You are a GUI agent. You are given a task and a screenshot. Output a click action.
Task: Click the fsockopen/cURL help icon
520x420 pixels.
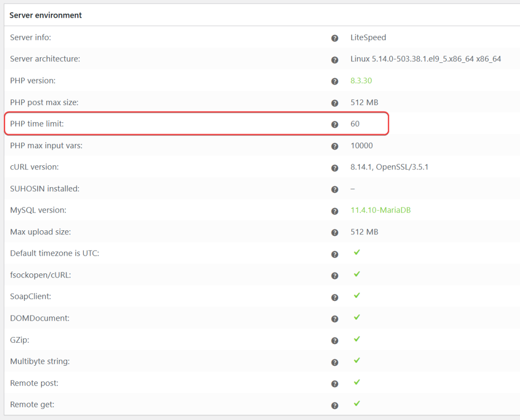pyautogui.click(x=335, y=275)
